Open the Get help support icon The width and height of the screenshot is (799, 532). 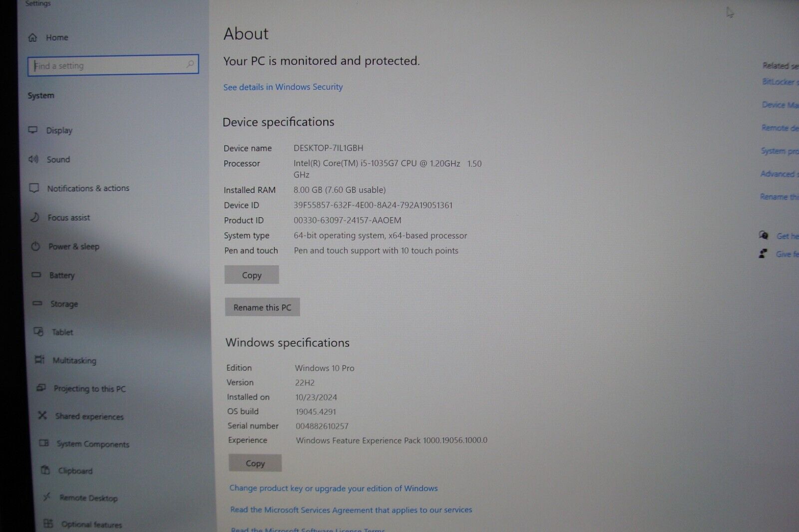coord(764,236)
